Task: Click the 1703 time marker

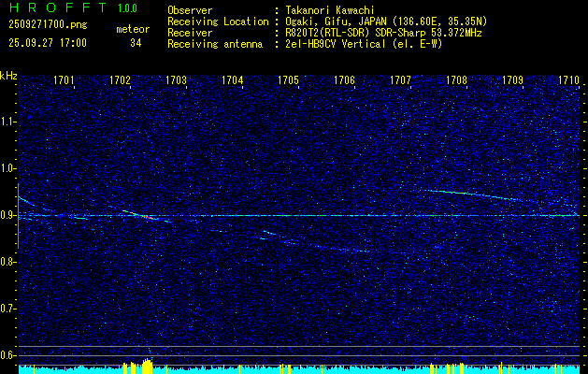Action: 177,79
